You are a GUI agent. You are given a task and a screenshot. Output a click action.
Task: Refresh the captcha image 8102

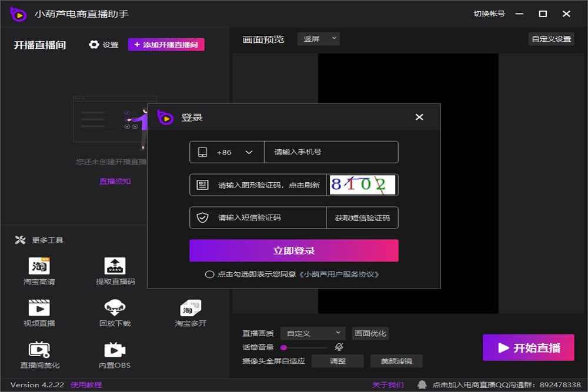(362, 185)
